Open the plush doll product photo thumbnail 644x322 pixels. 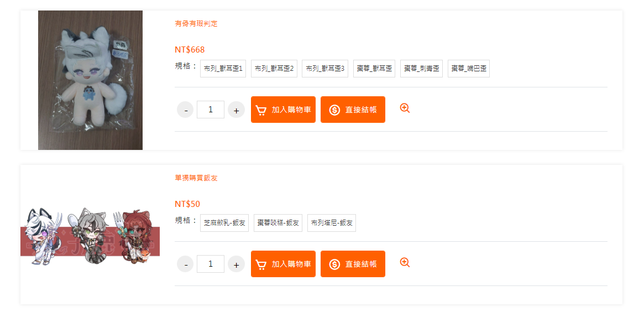click(90, 80)
